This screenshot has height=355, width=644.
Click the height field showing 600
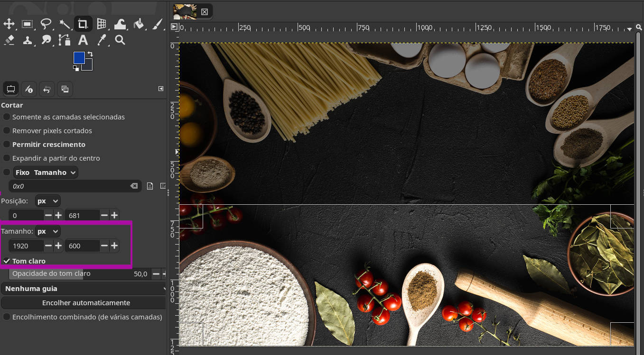[x=83, y=246]
